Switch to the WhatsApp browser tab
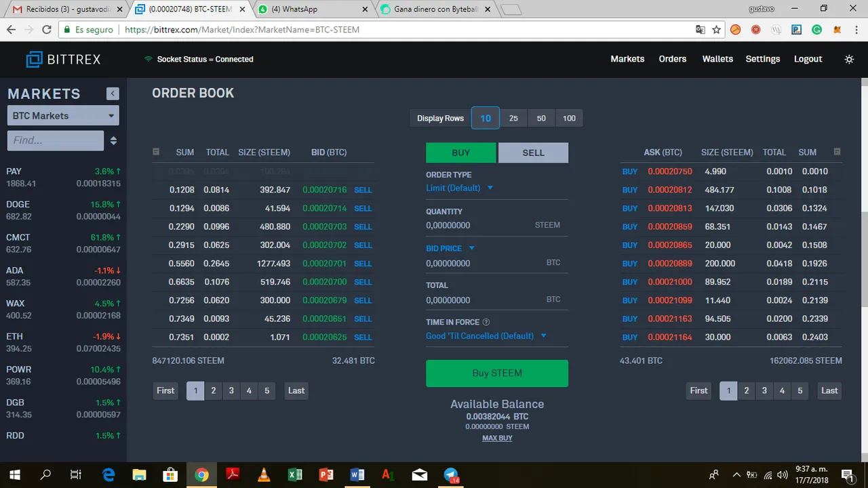Viewport: 868px width, 488px height. click(x=313, y=9)
